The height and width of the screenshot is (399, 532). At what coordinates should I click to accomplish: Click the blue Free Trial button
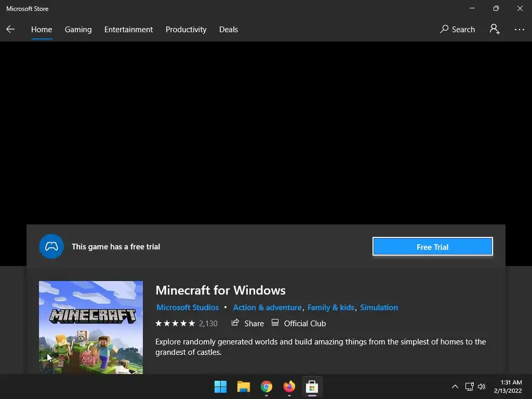(433, 247)
